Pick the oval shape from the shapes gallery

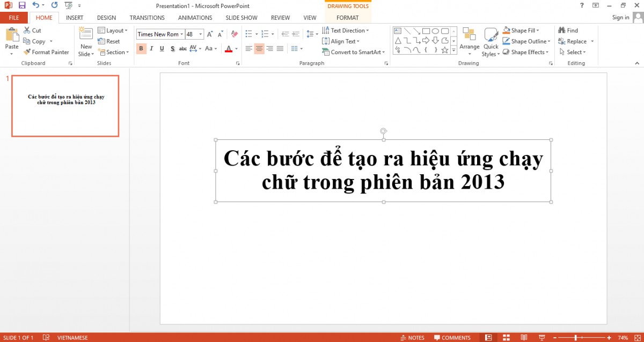click(x=435, y=31)
